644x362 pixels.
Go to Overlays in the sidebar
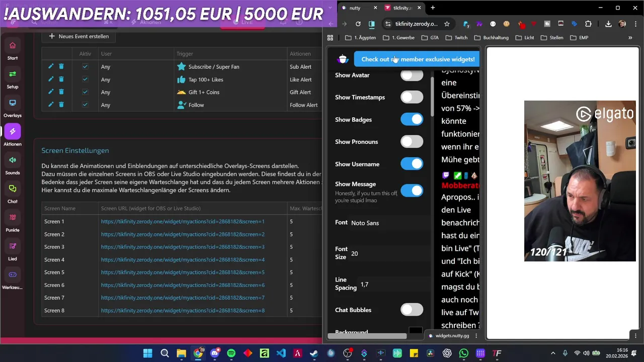tap(13, 108)
